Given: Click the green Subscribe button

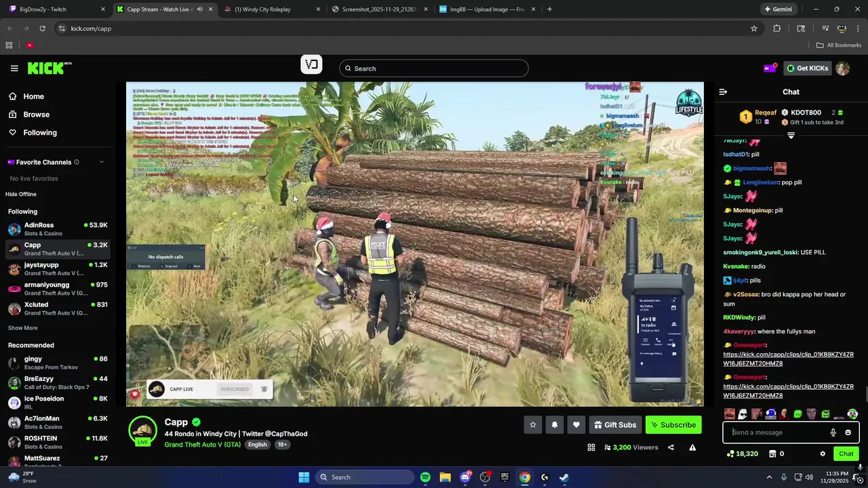Looking at the screenshot, I should (673, 425).
